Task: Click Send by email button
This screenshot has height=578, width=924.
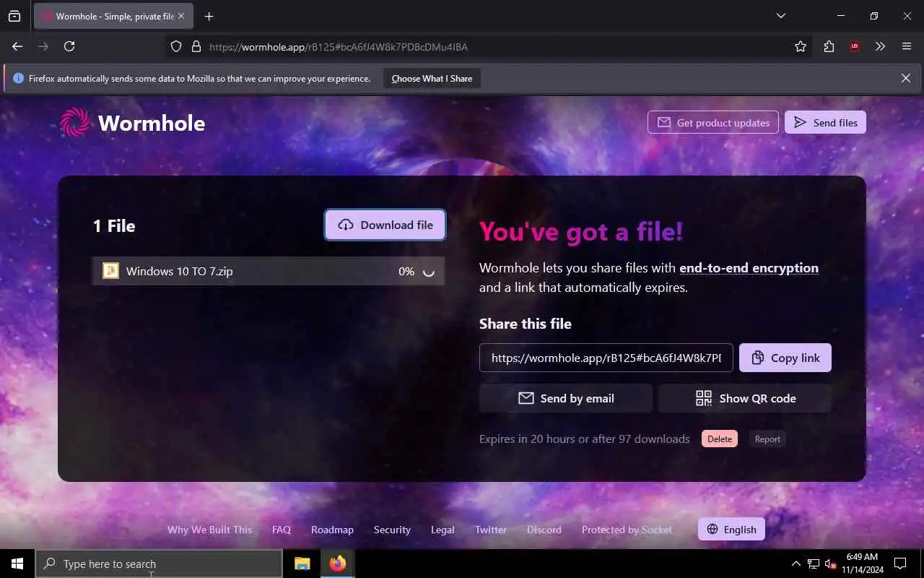Action: pos(566,398)
